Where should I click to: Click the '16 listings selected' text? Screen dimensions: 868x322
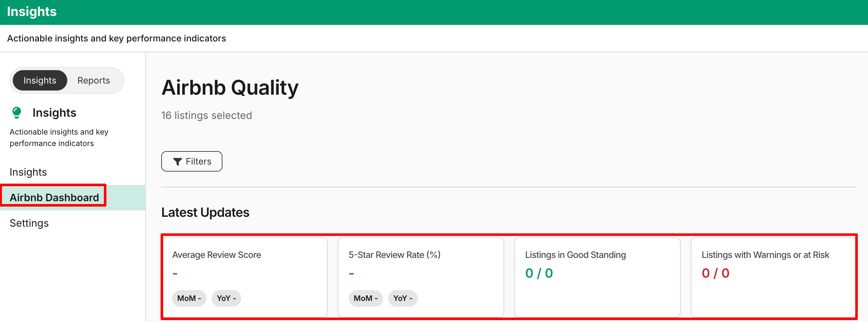coord(206,115)
